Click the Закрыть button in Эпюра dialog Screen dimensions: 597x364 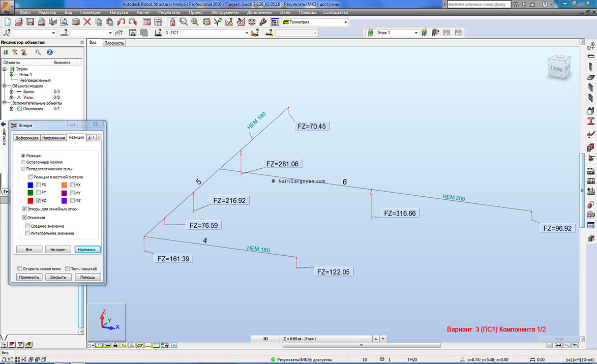pos(58,277)
